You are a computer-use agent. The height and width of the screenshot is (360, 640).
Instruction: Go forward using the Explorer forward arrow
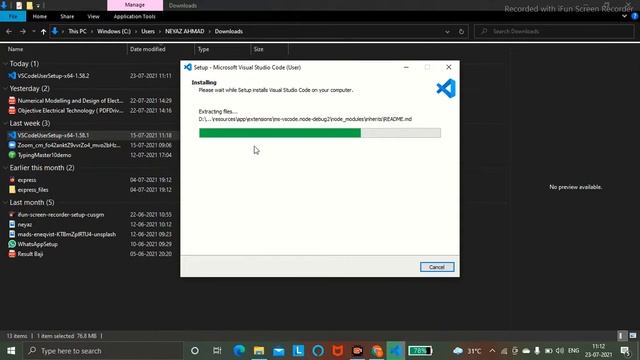click(22, 31)
